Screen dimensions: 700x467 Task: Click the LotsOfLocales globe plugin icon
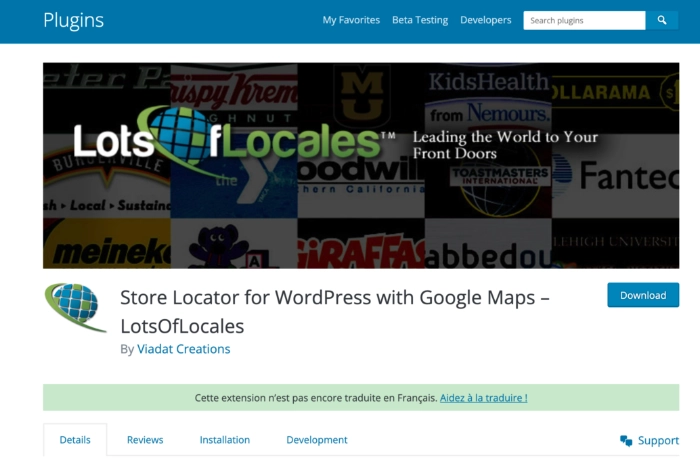point(75,307)
